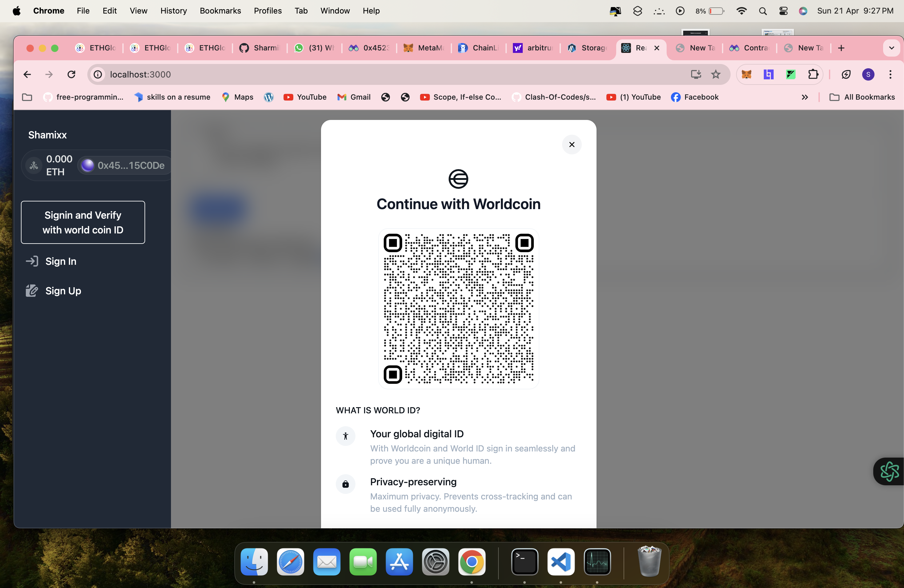Close the active React tab
The width and height of the screenshot is (904, 588).
[x=657, y=48]
